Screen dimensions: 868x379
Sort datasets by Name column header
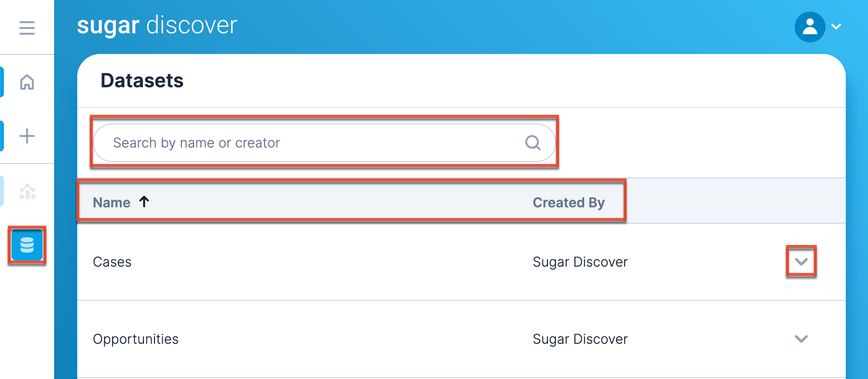(x=112, y=203)
